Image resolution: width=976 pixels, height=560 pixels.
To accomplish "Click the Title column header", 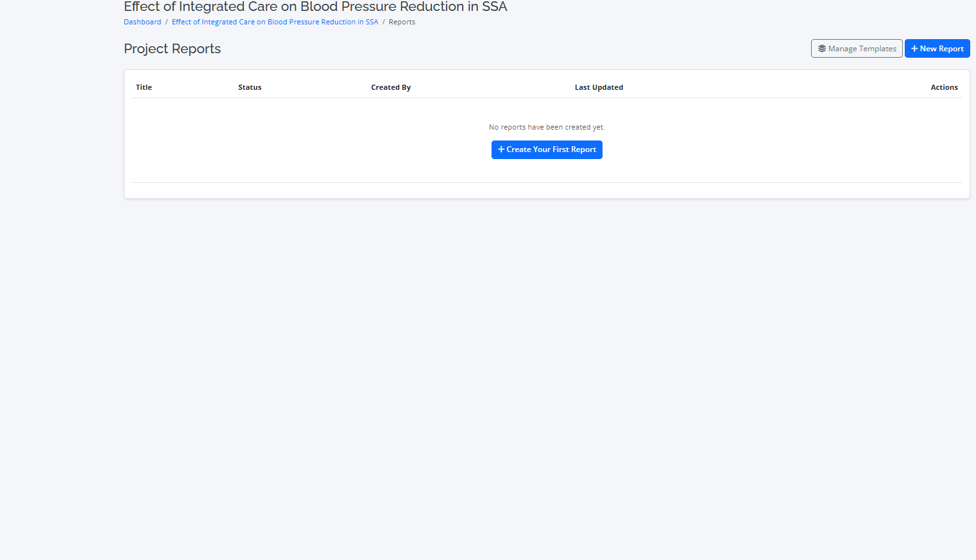I will (x=144, y=87).
